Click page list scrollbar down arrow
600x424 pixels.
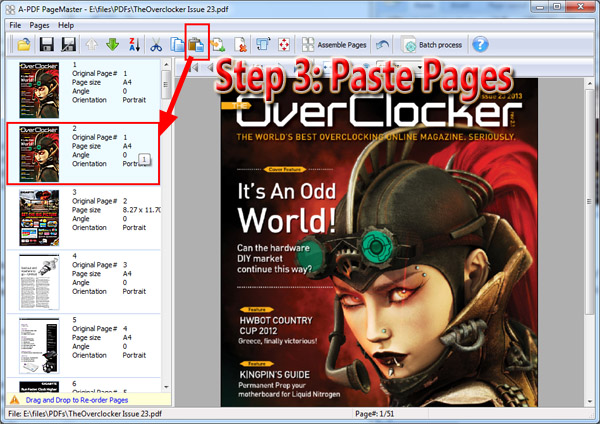166,387
